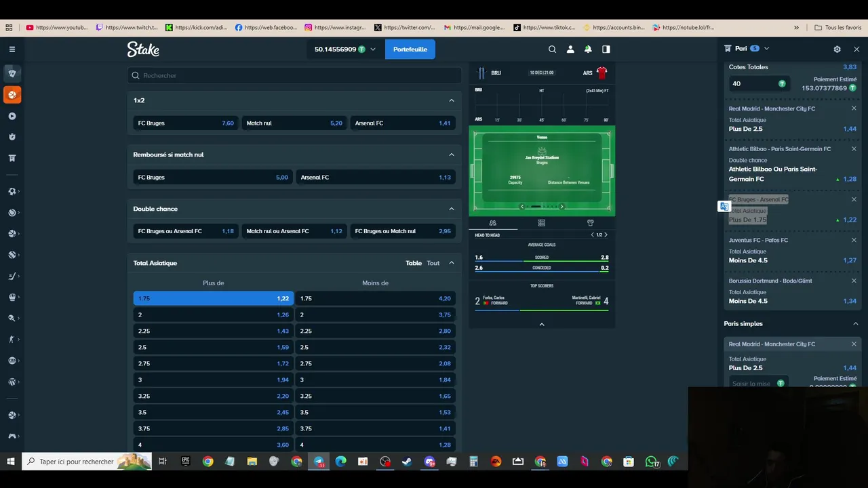Select Match nul ou Arsenal FC 1,12
The width and height of the screenshot is (868, 488).
coord(294,231)
